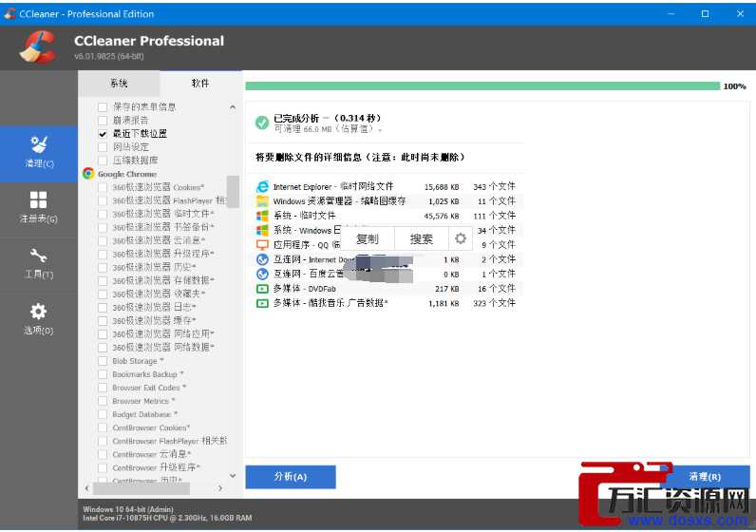Toggle 崩溃报告 checkbox
Viewport: 756px width, 532px height.
103,120
